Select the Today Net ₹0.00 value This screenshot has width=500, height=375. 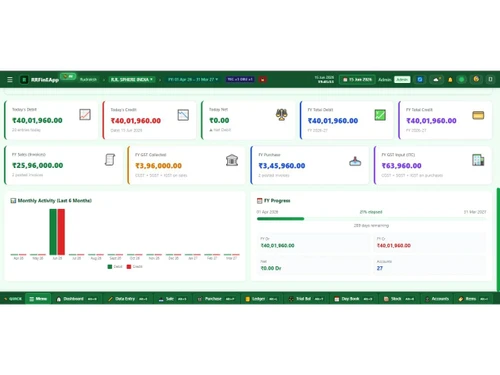(219, 120)
